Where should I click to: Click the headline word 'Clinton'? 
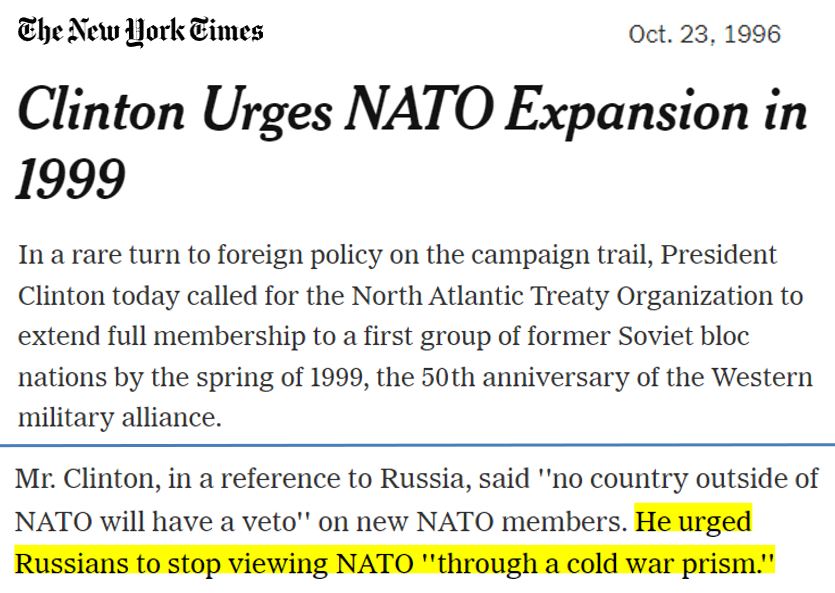coord(102,110)
